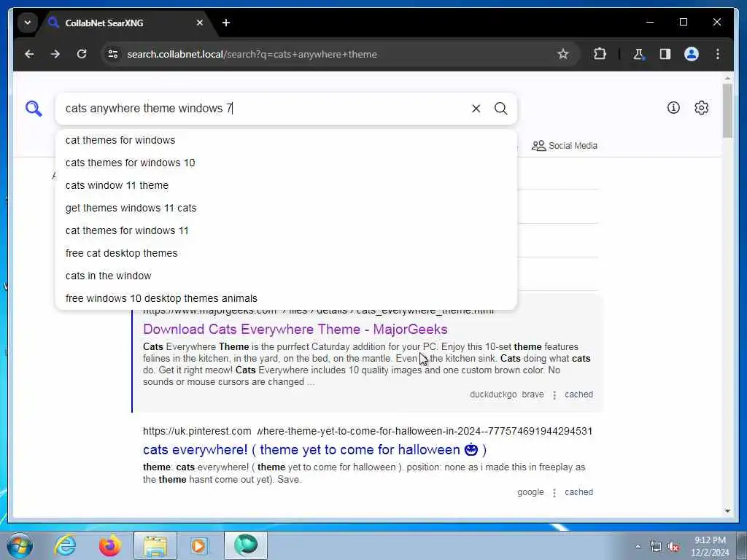Click in the search query input field
The height and width of the screenshot is (560, 747).
pos(264,109)
